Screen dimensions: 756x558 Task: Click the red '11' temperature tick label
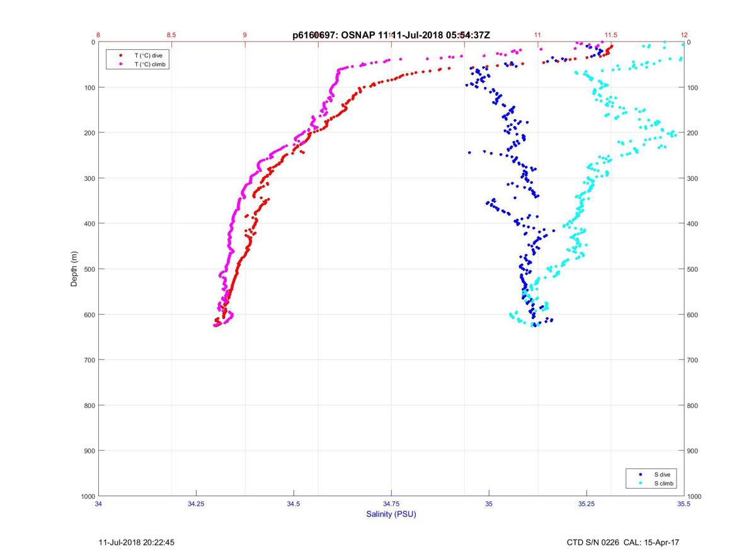tap(537, 35)
